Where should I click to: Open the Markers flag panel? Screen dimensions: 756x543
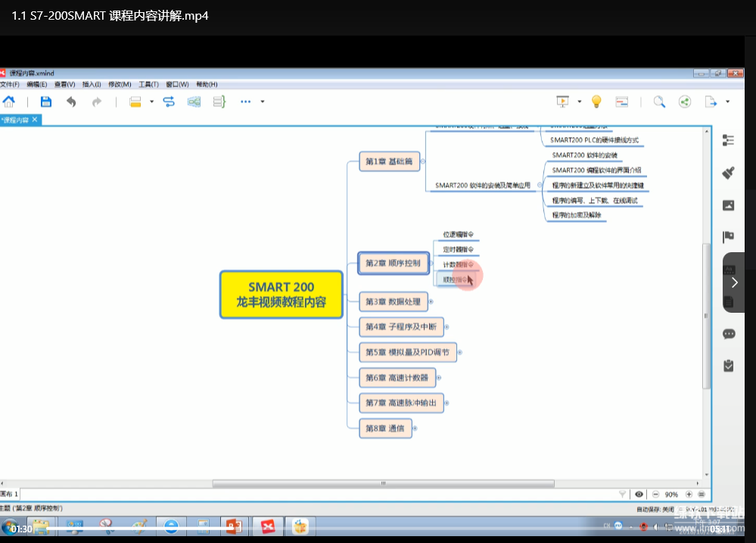(x=729, y=236)
